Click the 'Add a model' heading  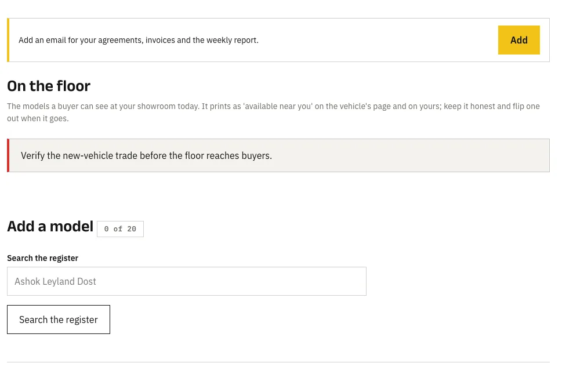(50, 227)
